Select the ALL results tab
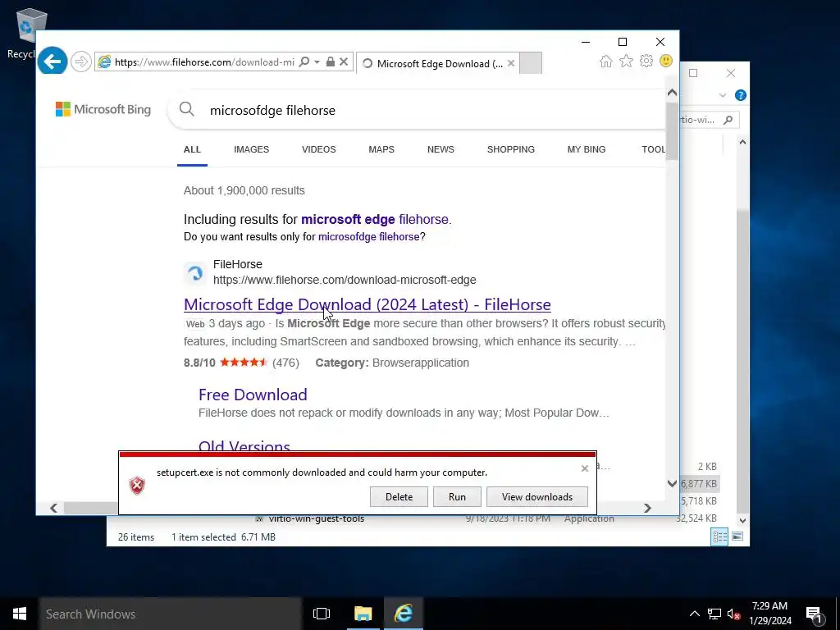Screen dimensions: 840x630 [x=192, y=149]
